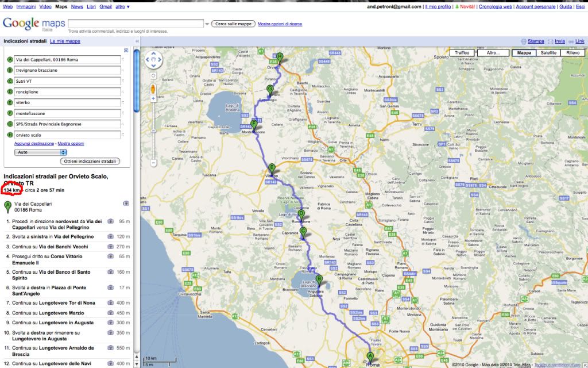Image resolution: width=588 pixels, height=368 pixels.
Task: Switch map view to Rilievo
Action: tap(572, 52)
